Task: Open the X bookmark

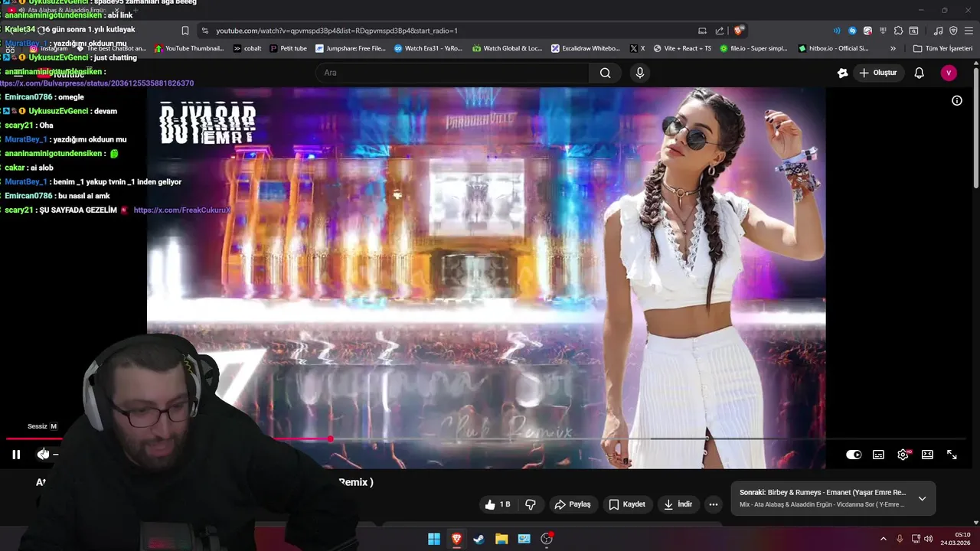Action: click(x=637, y=48)
